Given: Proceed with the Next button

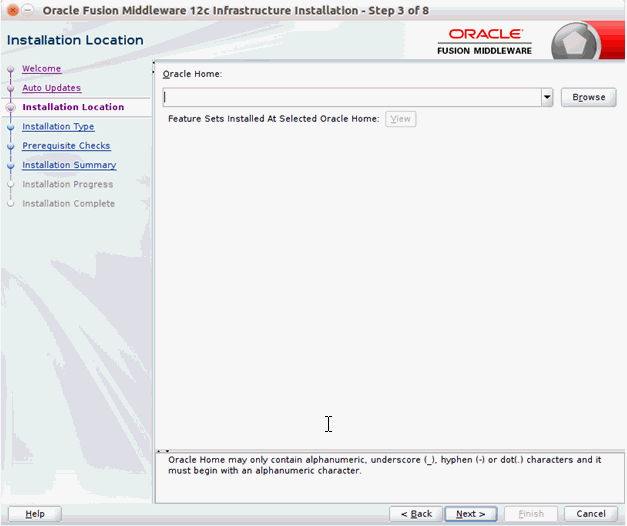Looking at the screenshot, I should click(x=471, y=514).
